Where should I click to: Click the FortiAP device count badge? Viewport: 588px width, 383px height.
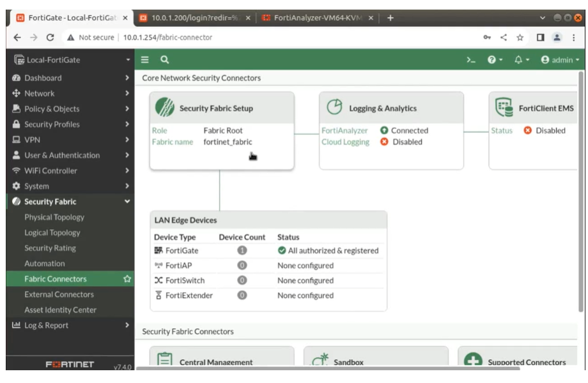coord(242,265)
